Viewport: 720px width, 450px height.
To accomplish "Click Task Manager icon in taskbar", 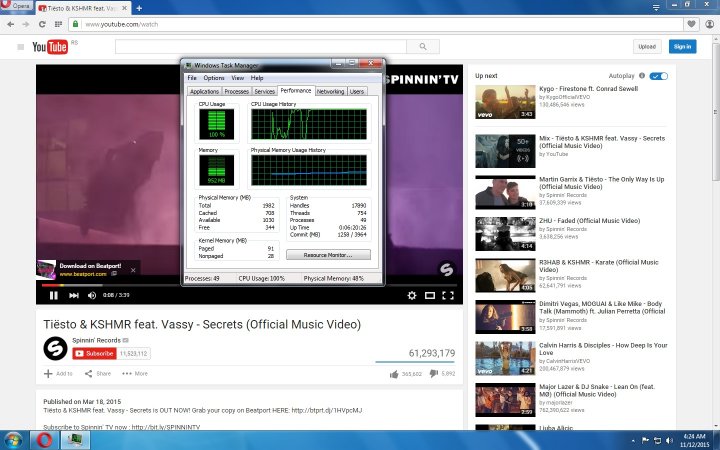I will pyautogui.click(x=74, y=440).
